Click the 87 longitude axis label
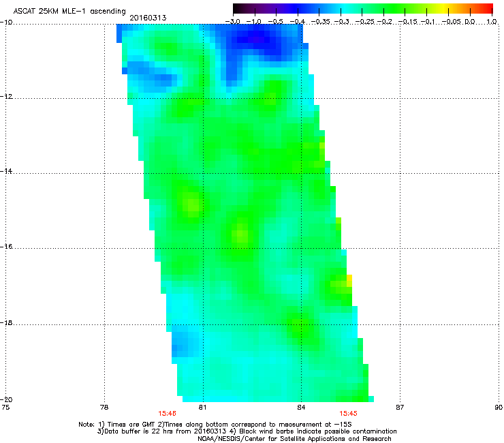This screenshot has width=504, height=443. [x=400, y=408]
